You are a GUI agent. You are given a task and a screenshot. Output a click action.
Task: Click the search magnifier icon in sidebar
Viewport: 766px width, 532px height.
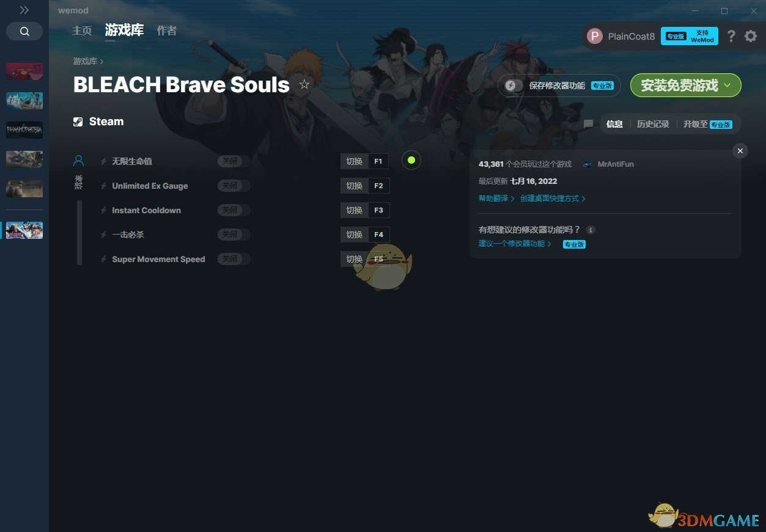point(24,31)
